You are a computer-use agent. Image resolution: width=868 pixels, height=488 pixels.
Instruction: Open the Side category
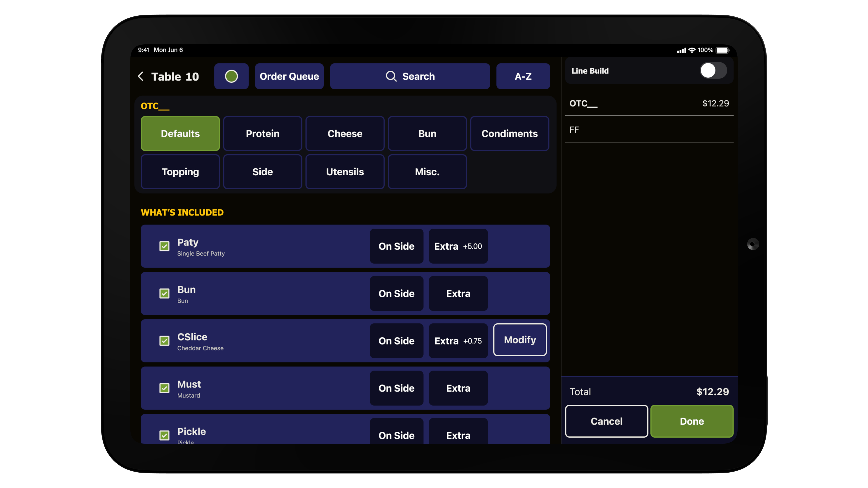[x=262, y=172]
